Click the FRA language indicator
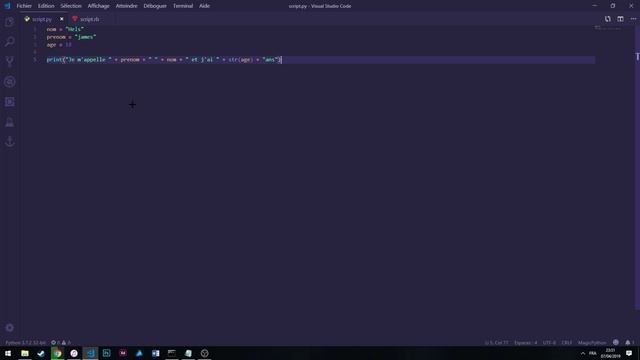This screenshot has height=360, width=640. [x=593, y=353]
